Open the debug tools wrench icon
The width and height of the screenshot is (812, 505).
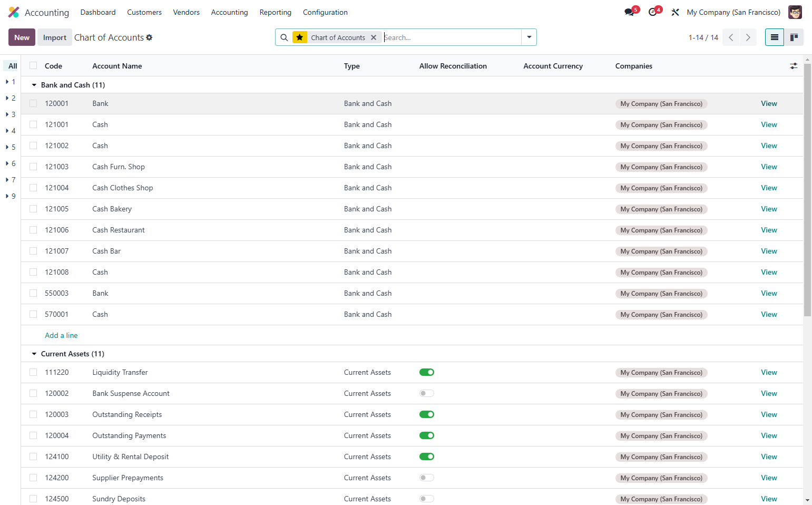[675, 12]
